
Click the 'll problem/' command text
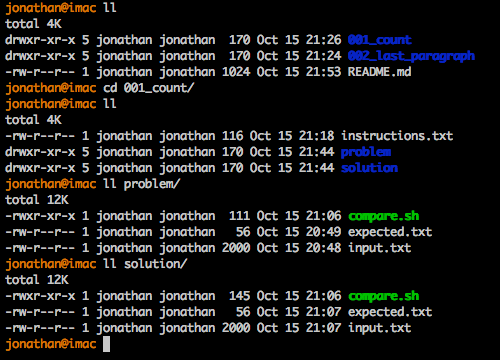point(142,184)
